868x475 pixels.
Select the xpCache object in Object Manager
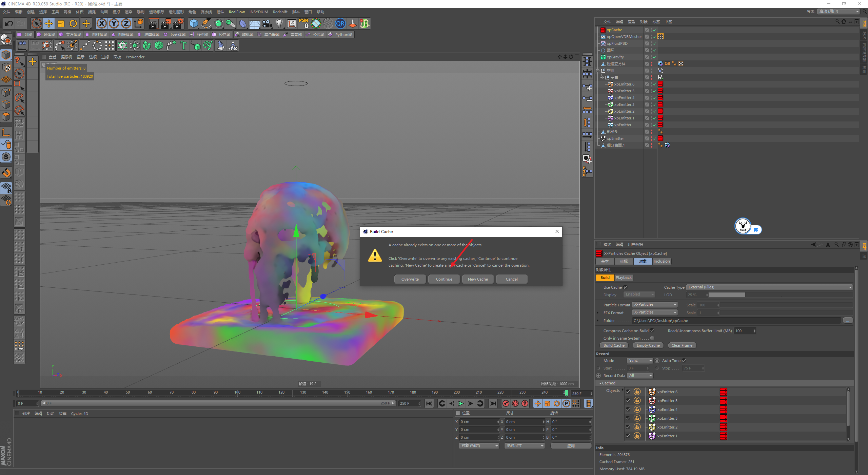click(x=614, y=30)
